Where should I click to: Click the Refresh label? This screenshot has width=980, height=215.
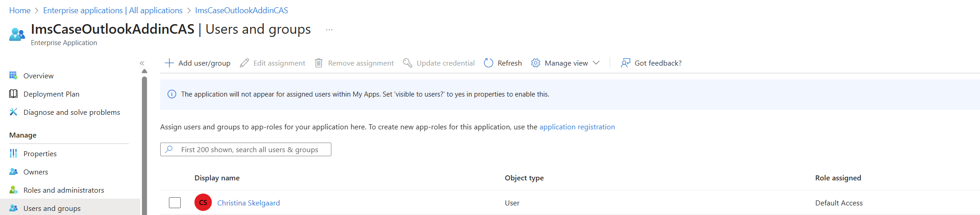click(x=509, y=63)
